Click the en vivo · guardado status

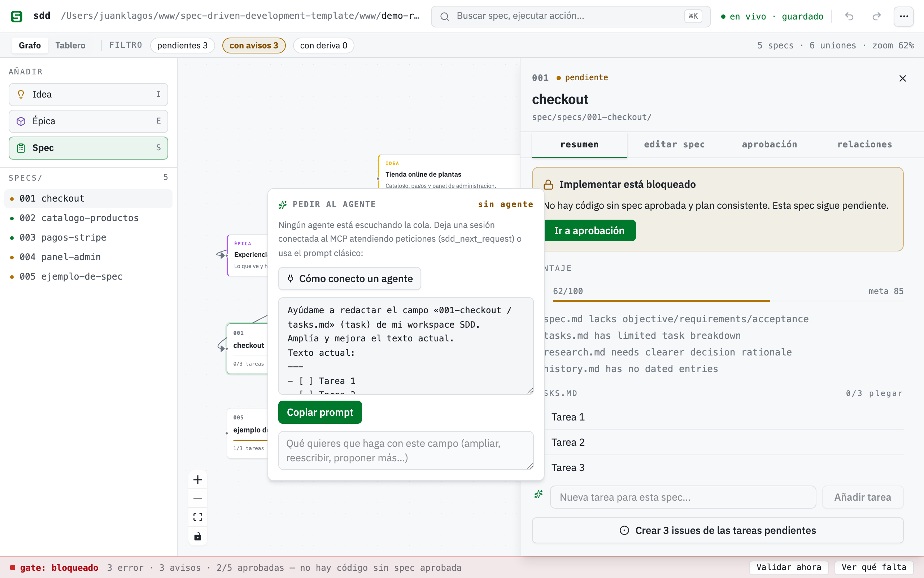click(772, 17)
